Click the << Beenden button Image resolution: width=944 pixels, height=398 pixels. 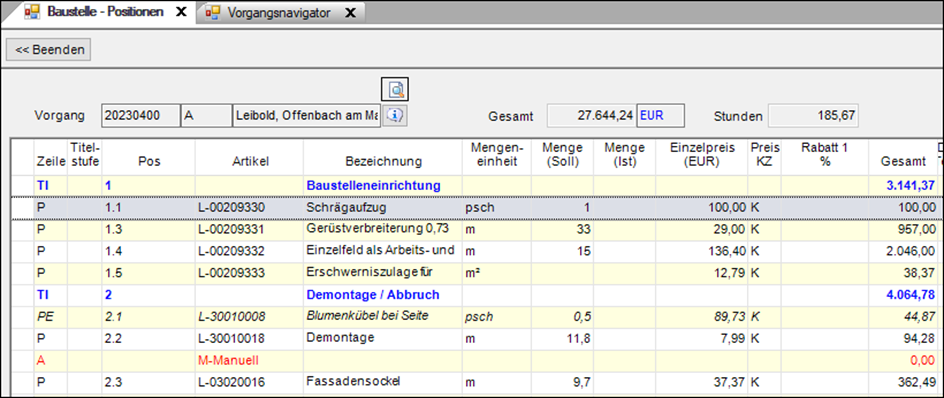49,49
